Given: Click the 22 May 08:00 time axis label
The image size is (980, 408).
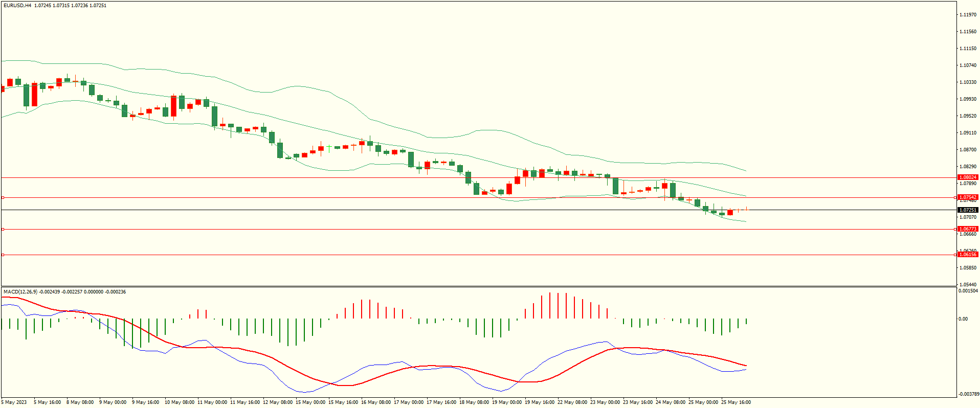Looking at the screenshot, I should pos(572,402).
